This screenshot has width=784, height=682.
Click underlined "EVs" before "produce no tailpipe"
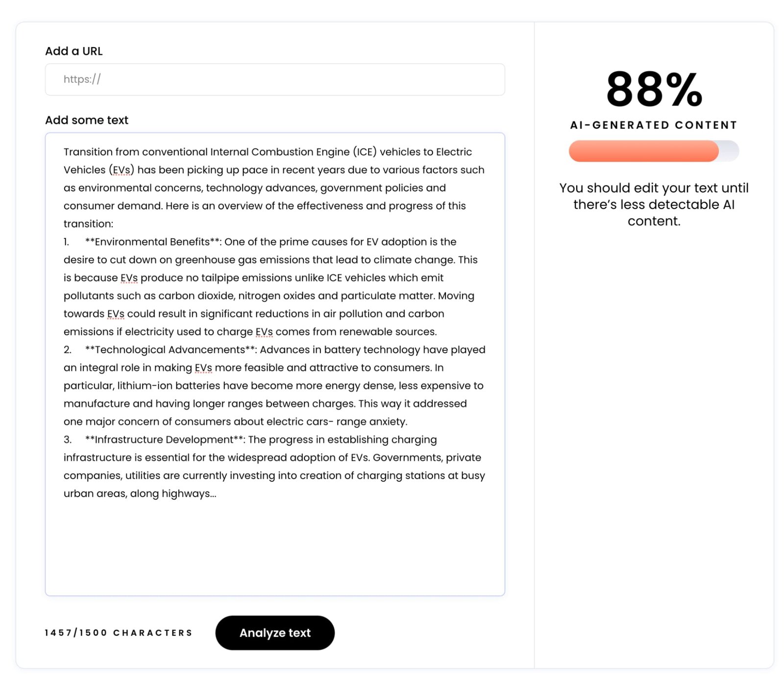[x=129, y=278]
